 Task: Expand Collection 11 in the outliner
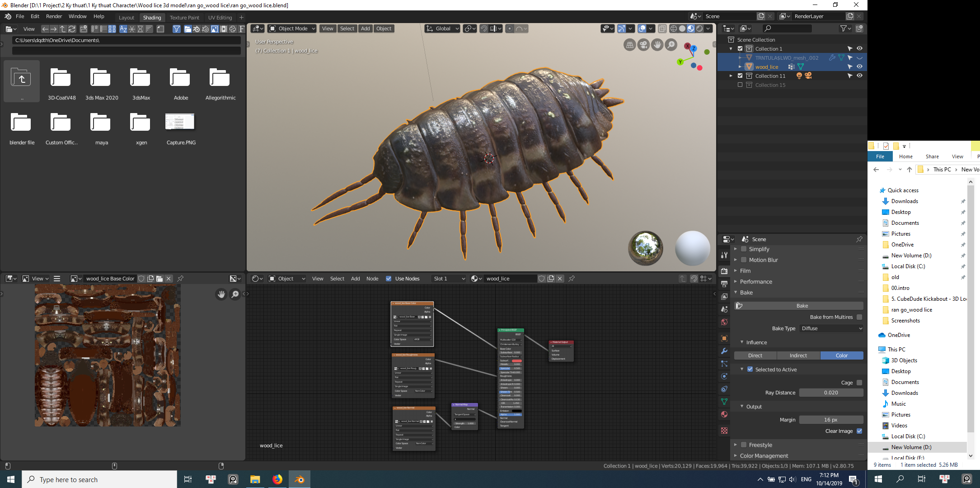(731, 76)
